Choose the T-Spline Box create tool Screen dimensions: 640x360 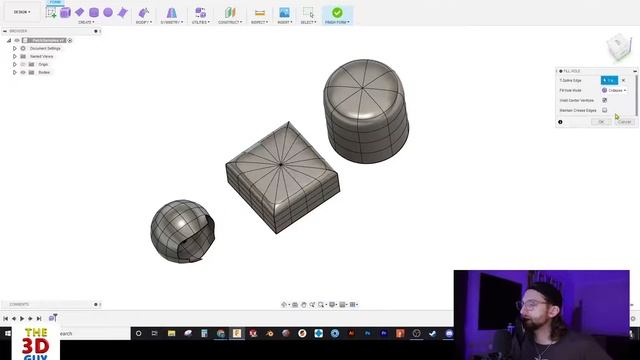(65, 13)
